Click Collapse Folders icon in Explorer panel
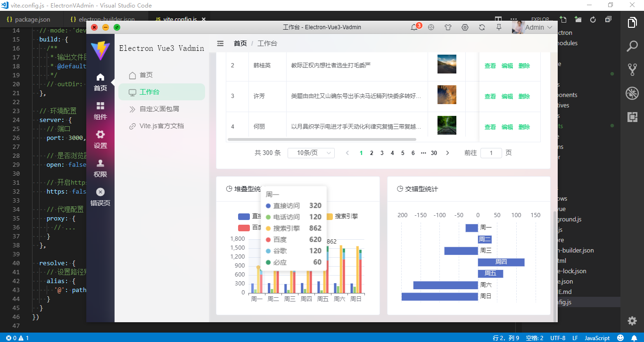The image size is (644, 342). (608, 19)
